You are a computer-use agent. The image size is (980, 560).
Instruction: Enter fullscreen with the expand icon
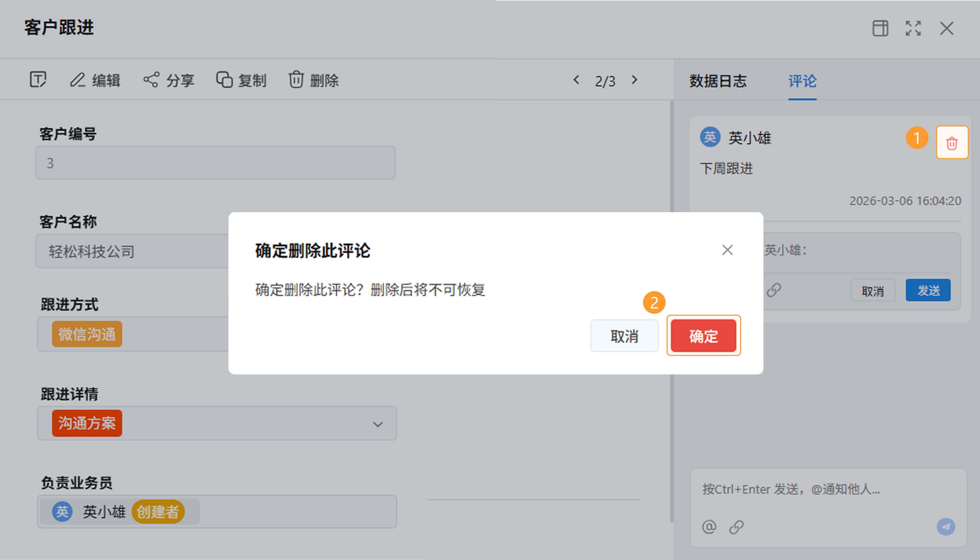[913, 29]
